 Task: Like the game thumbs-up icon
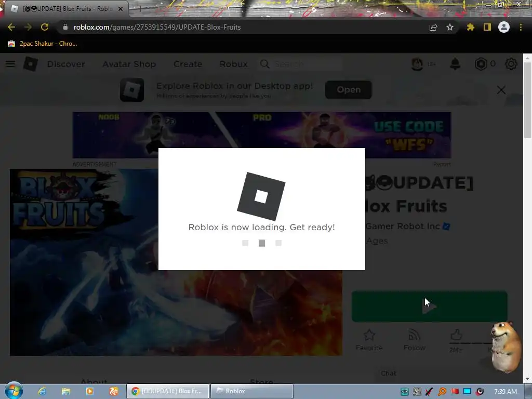456,335
